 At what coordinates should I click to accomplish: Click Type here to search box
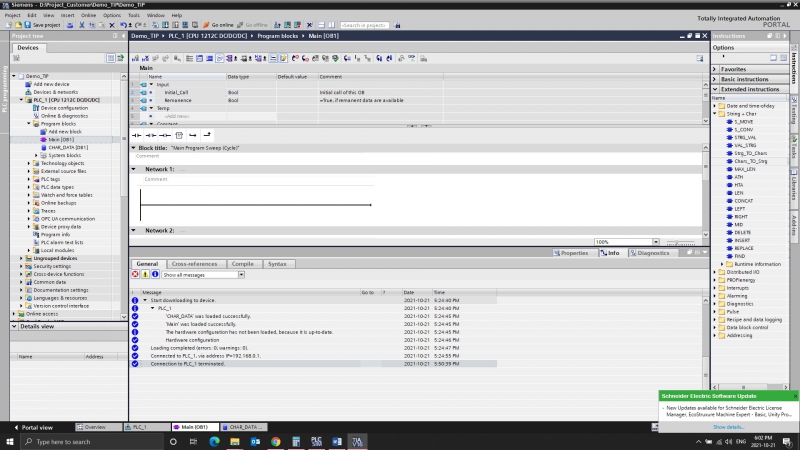(92, 441)
